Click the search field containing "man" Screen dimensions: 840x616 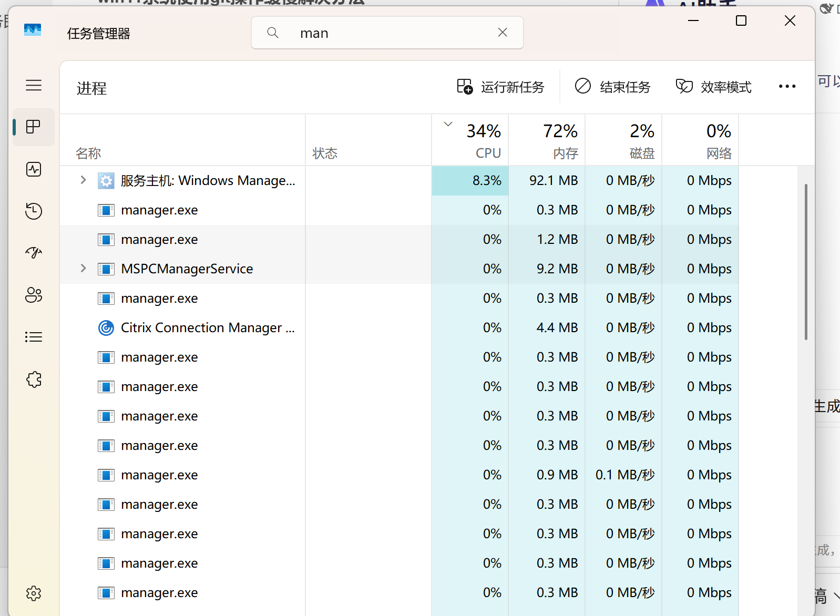coord(387,33)
